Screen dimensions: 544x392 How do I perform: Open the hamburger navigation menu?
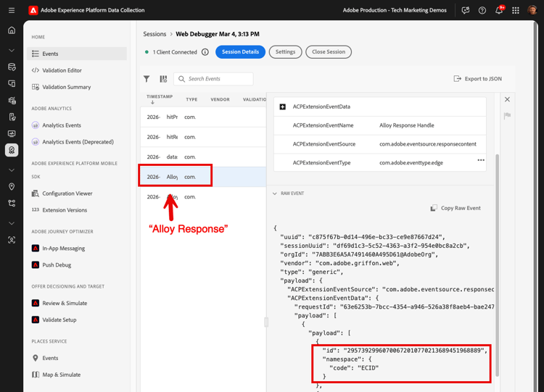pyautogui.click(x=12, y=10)
